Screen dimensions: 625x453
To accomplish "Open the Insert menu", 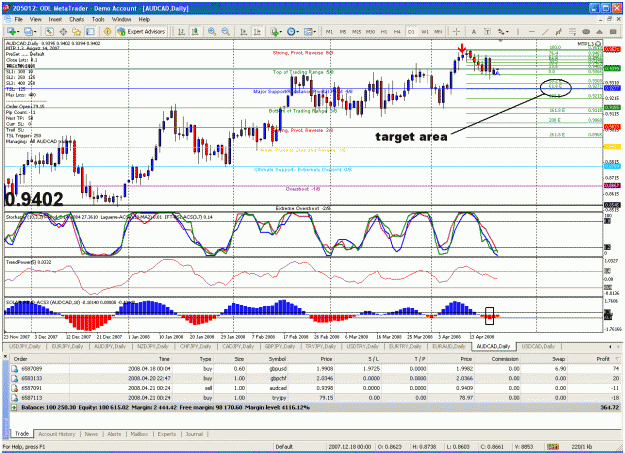I will coord(55,19).
